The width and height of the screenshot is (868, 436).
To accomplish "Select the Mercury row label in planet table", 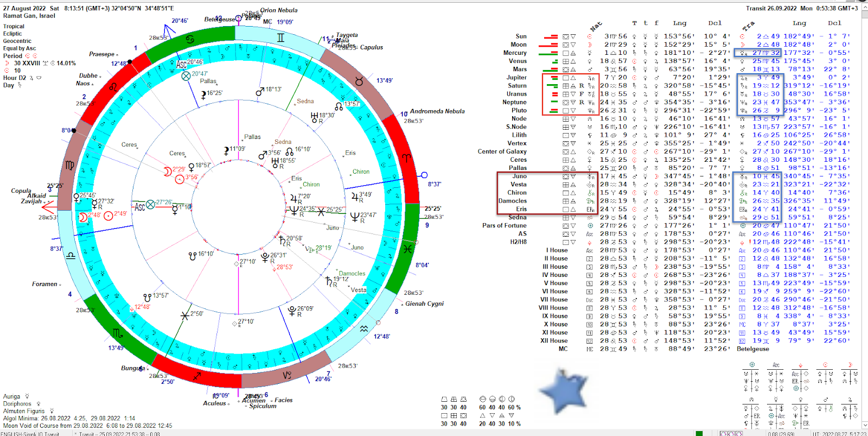I will coord(515,53).
